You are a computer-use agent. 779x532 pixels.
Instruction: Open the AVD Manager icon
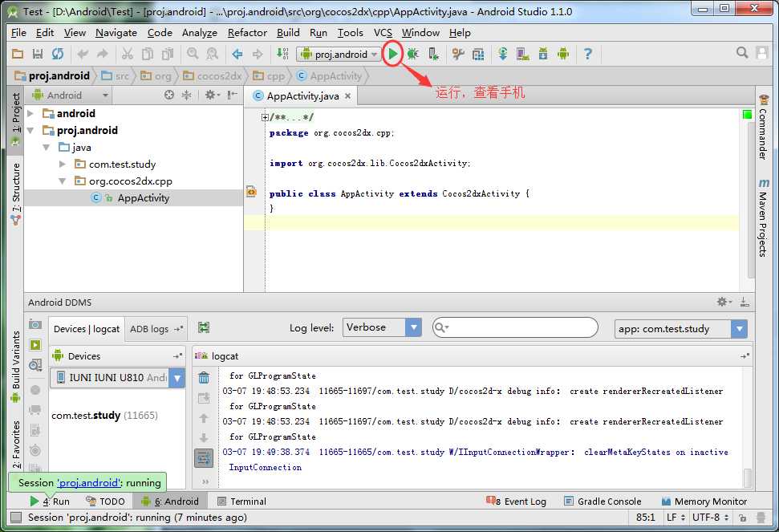(x=522, y=54)
